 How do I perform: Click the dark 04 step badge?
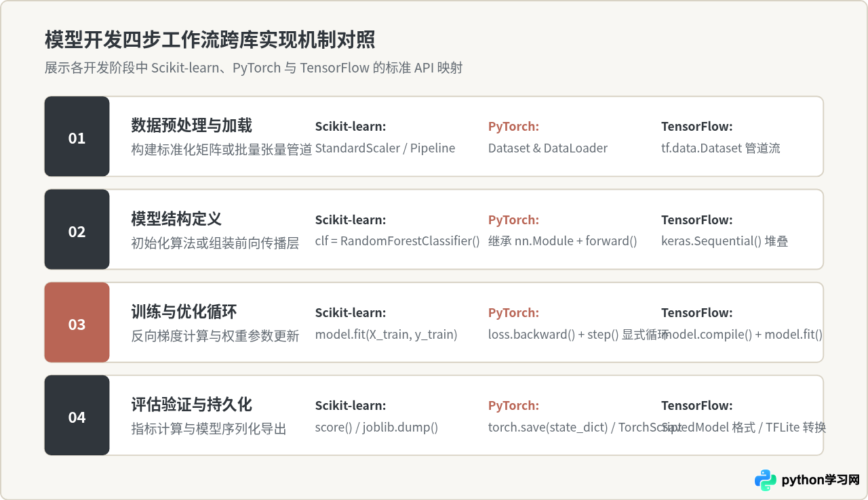pos(77,415)
